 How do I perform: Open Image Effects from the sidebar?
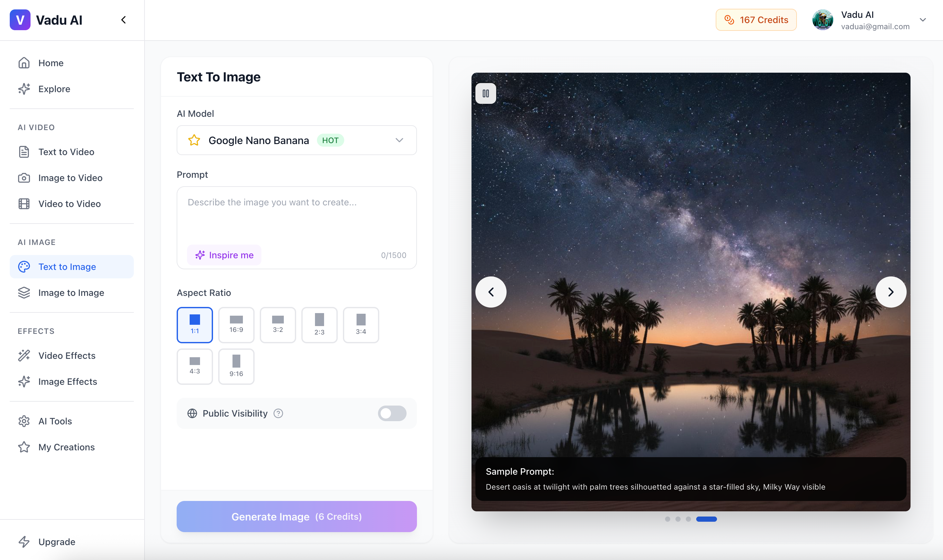tap(68, 382)
